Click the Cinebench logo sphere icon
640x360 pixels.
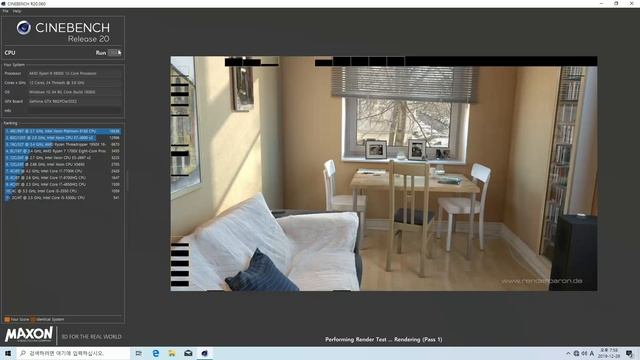click(24, 27)
